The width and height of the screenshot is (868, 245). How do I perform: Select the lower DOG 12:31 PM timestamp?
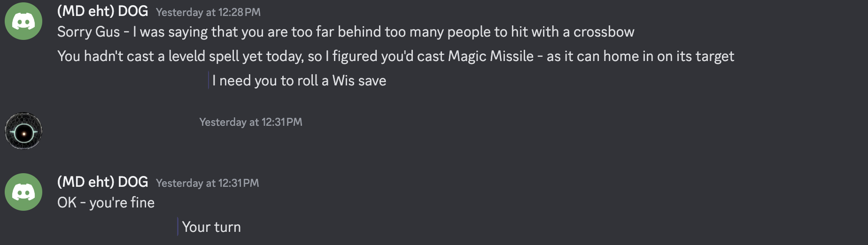pyautogui.click(x=207, y=183)
